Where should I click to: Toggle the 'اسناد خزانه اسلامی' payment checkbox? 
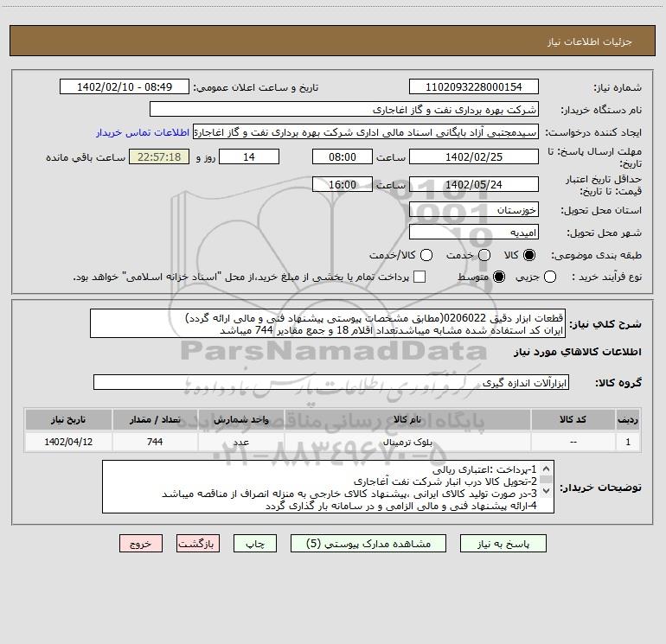click(419, 277)
